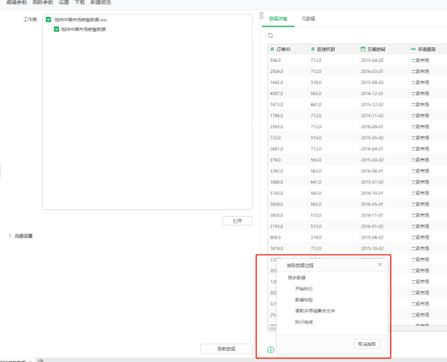
Task: Click the order ID cell 1442.0
Action: pyautogui.click(x=276, y=82)
